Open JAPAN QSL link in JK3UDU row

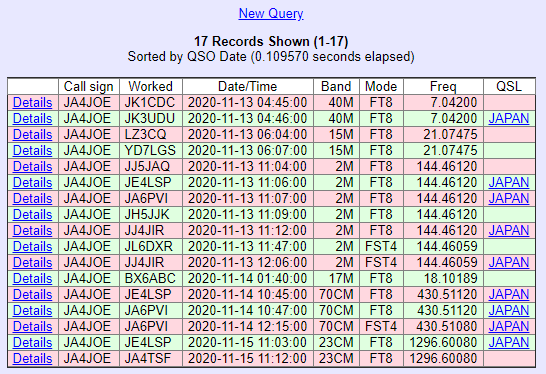pos(509,118)
